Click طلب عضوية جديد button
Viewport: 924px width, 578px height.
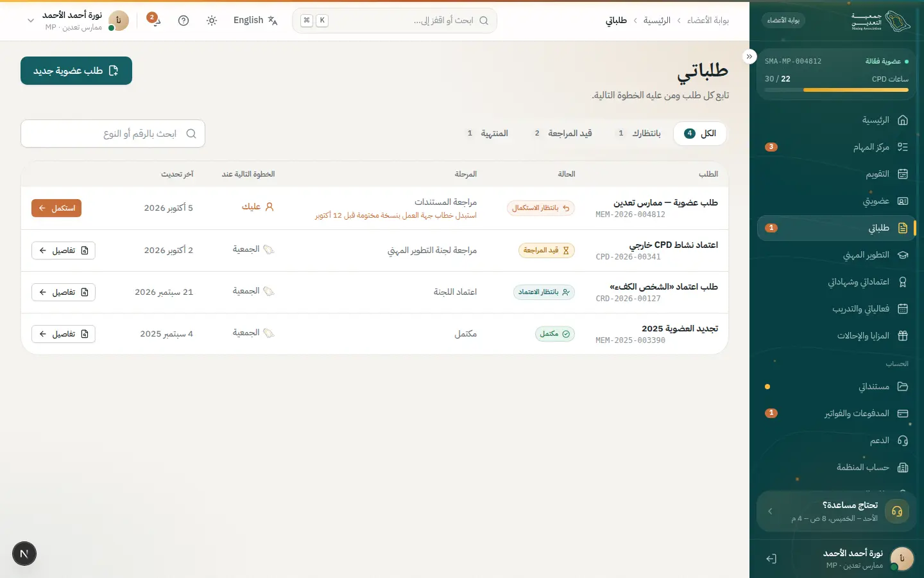76,71
